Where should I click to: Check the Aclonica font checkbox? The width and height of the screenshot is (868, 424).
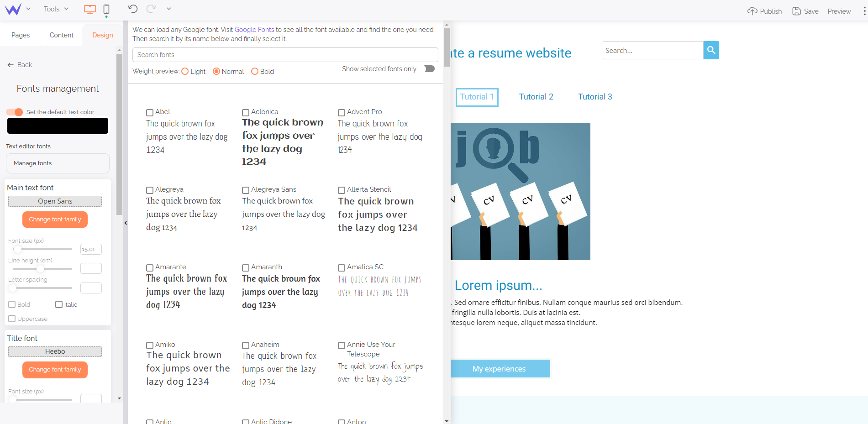pyautogui.click(x=246, y=113)
